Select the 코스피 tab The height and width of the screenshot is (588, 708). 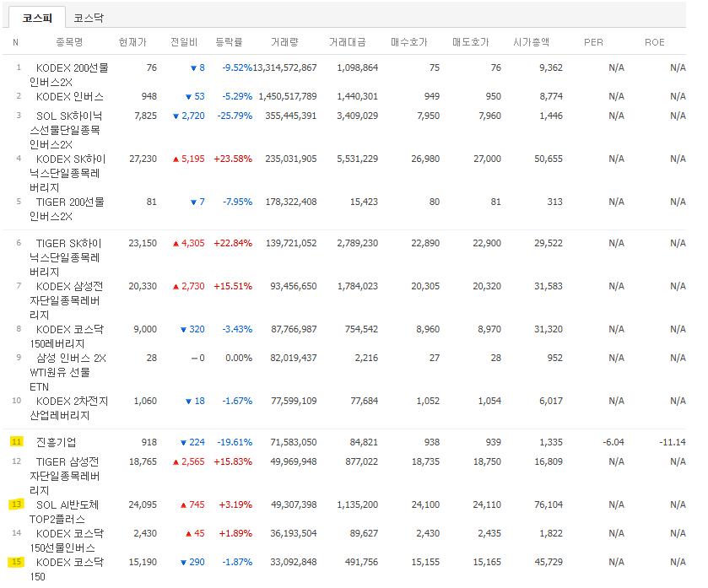pos(37,18)
